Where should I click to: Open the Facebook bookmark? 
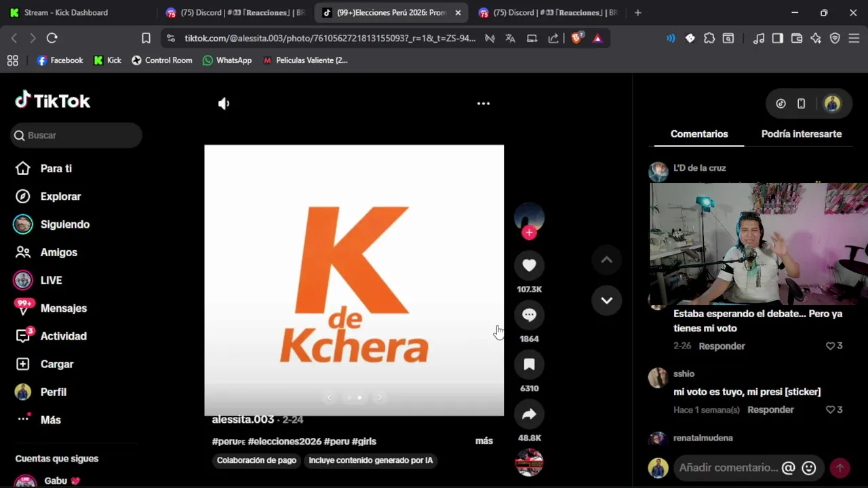point(60,60)
